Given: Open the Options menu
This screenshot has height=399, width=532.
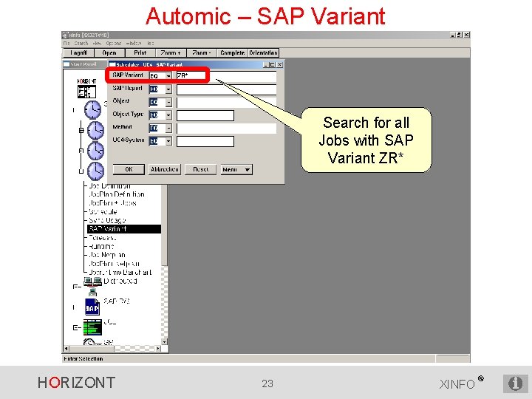Looking at the screenshot, I should [113, 44].
